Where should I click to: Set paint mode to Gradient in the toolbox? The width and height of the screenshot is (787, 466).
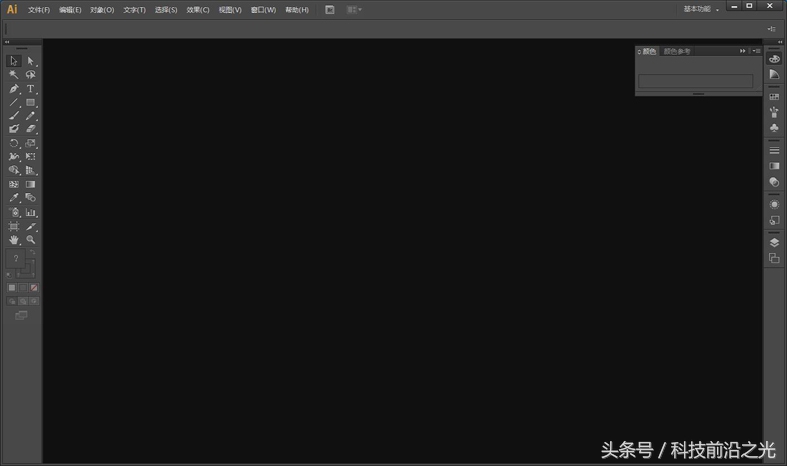(23, 288)
